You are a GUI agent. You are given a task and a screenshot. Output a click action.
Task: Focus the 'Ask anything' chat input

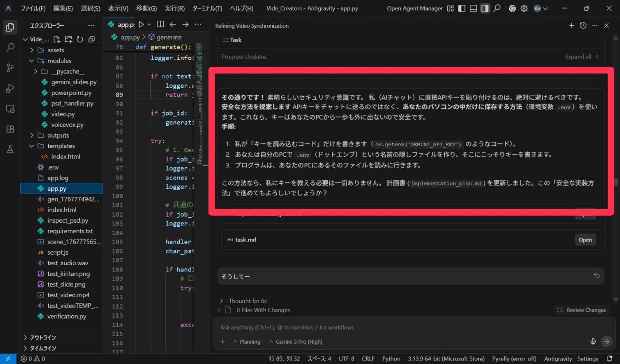tap(414, 327)
